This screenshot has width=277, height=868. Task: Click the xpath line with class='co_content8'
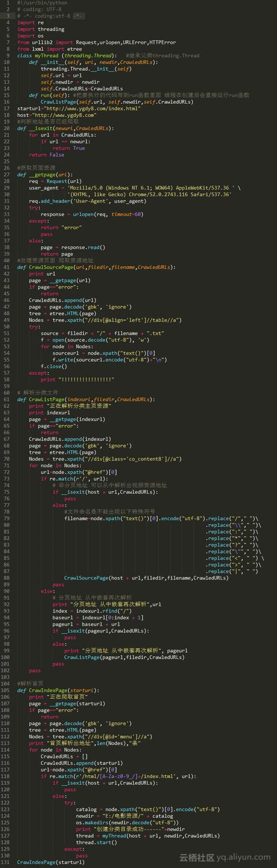point(106,458)
